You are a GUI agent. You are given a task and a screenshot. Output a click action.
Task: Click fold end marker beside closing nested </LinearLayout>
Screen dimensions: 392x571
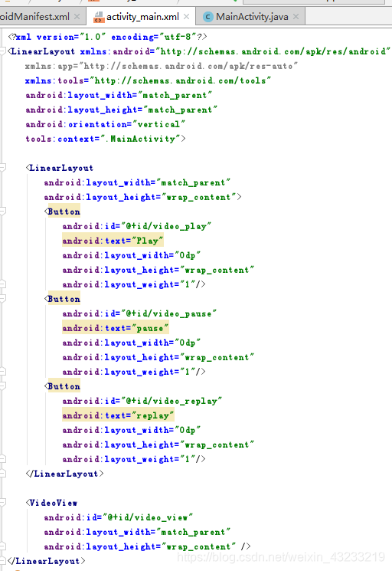(x=3, y=473)
